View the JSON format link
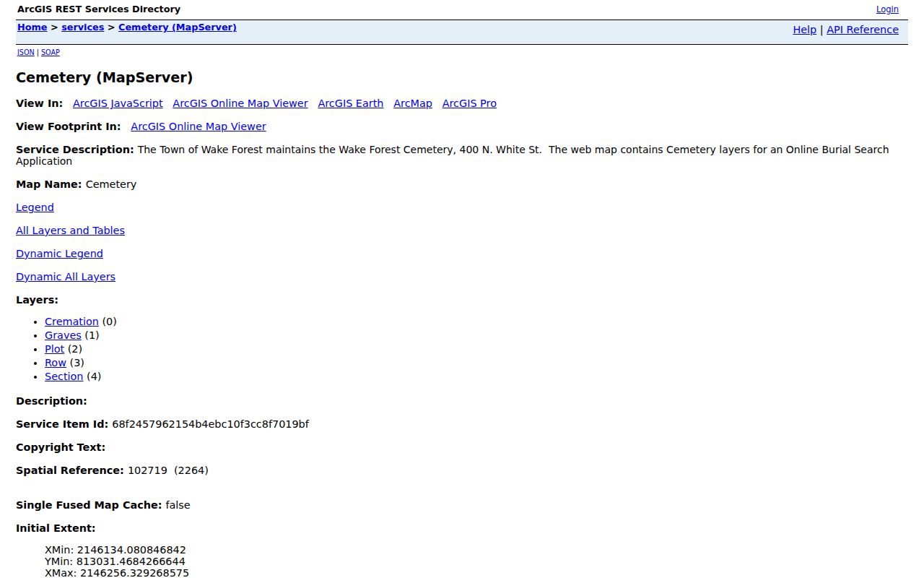This screenshot has width=924, height=578. [x=26, y=52]
